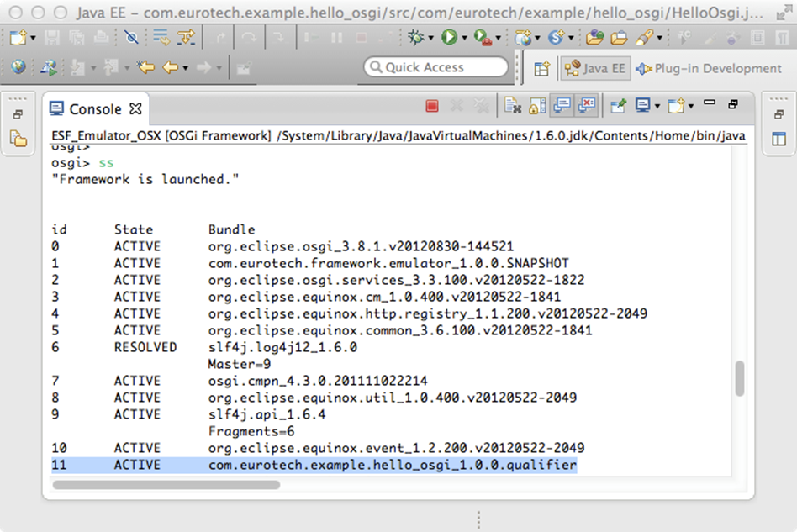Toggle Show Console on Standard Out
Image resolution: width=797 pixels, height=532 pixels.
coord(562,105)
